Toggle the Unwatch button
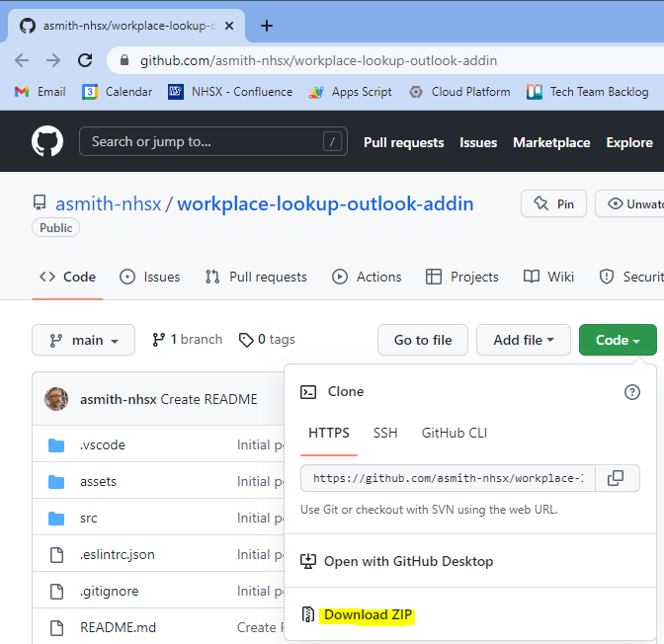 coord(629,203)
